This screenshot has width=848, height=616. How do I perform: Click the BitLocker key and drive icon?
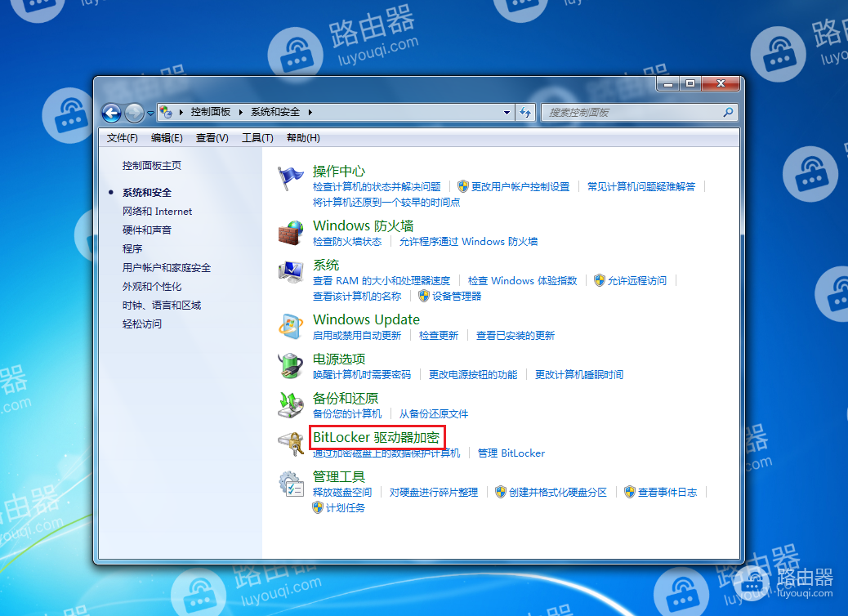coord(291,444)
